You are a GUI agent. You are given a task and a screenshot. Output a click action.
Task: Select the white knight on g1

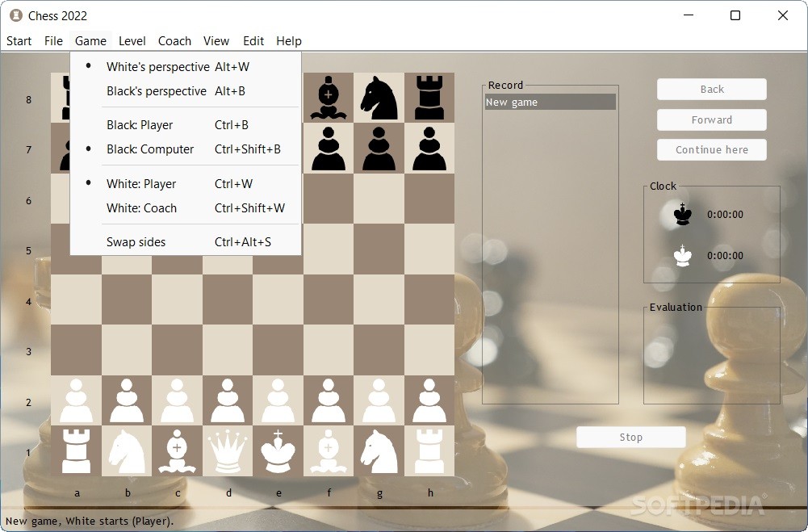[379, 451]
